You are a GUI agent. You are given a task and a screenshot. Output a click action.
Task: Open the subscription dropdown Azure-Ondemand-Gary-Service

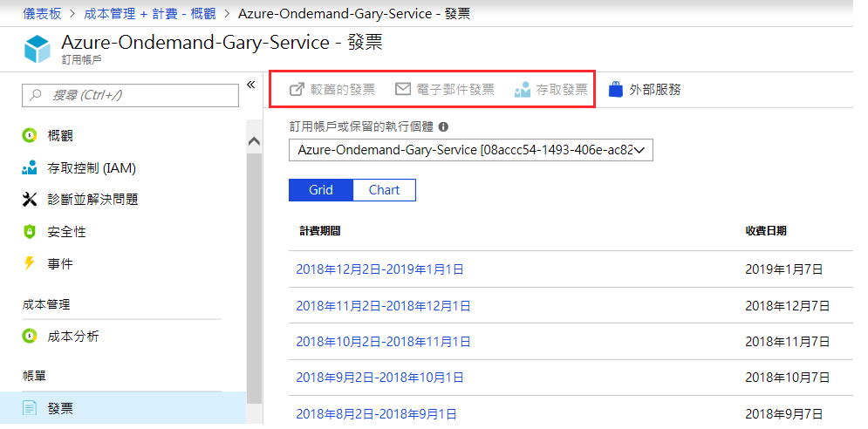[x=471, y=150]
